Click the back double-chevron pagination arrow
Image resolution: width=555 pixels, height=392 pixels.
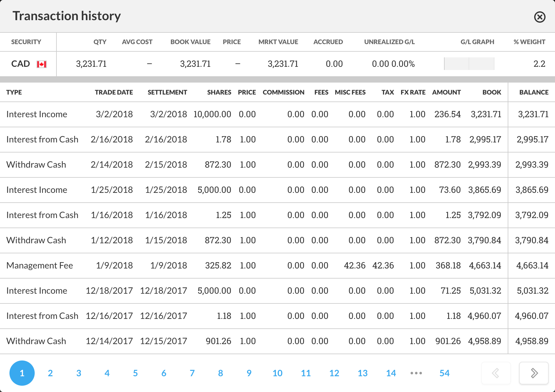tap(496, 373)
